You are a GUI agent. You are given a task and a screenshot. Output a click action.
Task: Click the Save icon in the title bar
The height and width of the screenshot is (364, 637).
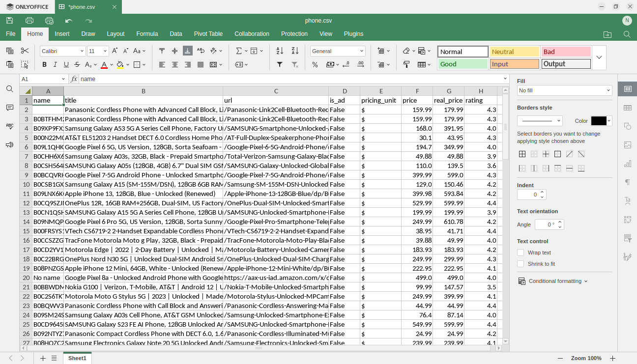coord(9,21)
